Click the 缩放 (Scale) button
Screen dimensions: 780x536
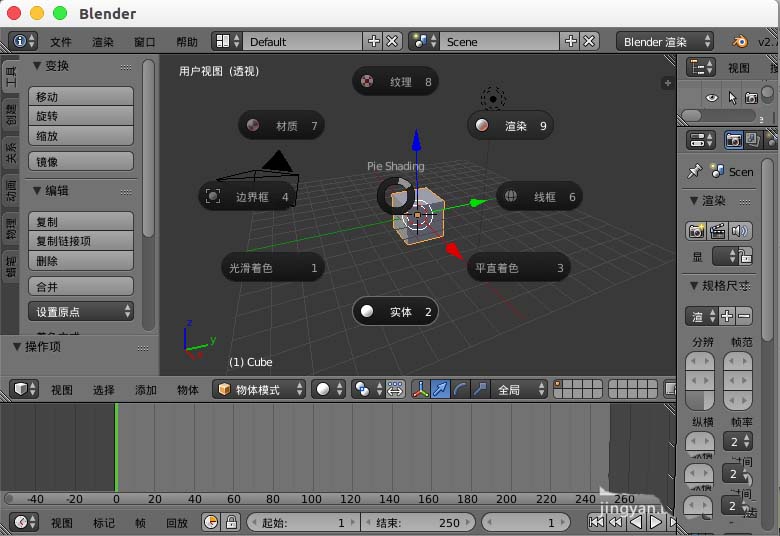click(x=81, y=135)
